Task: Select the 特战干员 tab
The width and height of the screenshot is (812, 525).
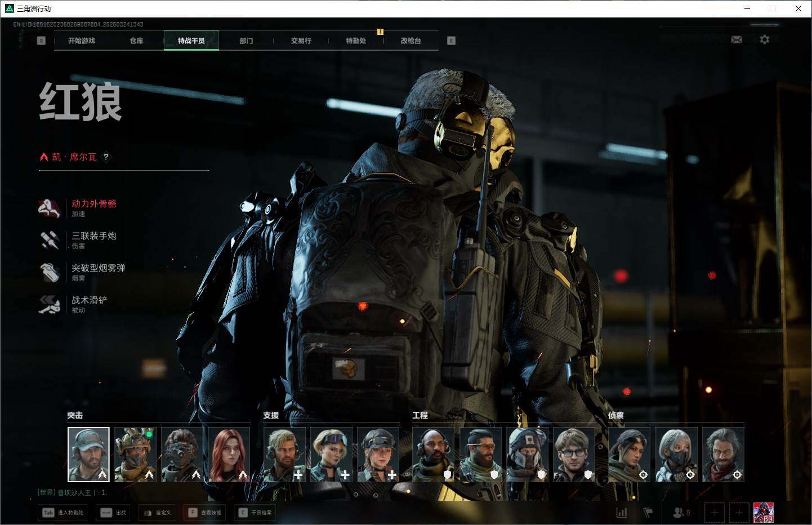Action: 191,41
